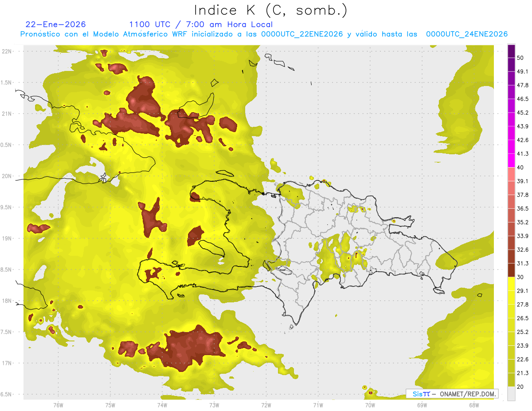Screen dimensions: 532x411
Task: Click the '73W' longitude label
Action: [214, 405]
